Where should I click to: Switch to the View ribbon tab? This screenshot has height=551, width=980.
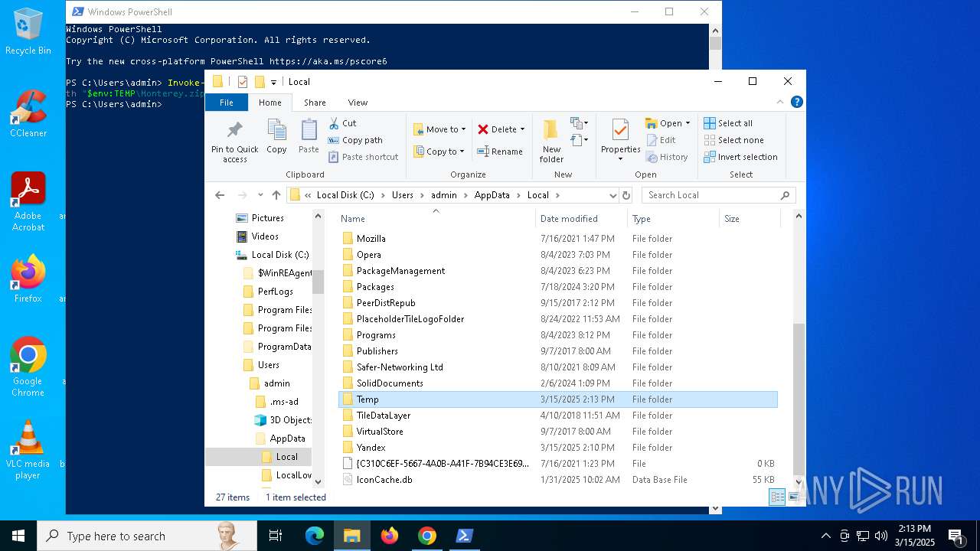[358, 103]
